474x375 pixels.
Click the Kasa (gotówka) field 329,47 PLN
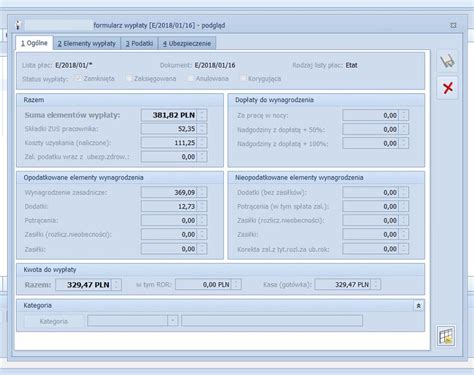[x=343, y=285]
